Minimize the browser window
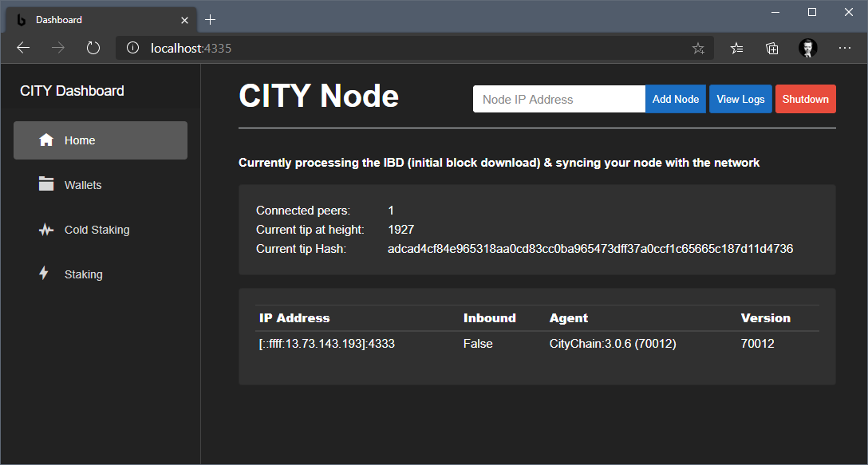 click(x=775, y=12)
